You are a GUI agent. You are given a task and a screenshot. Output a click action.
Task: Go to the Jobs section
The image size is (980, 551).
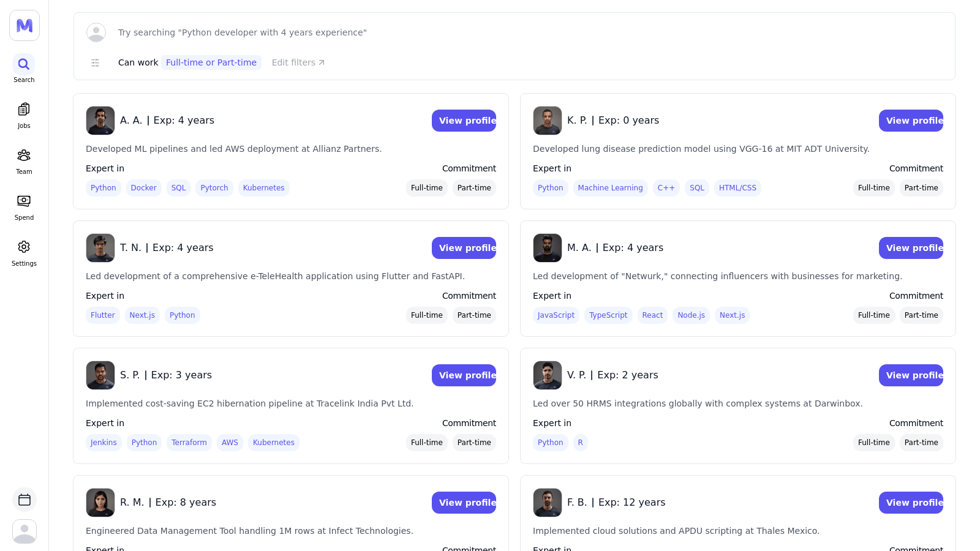[x=24, y=115]
